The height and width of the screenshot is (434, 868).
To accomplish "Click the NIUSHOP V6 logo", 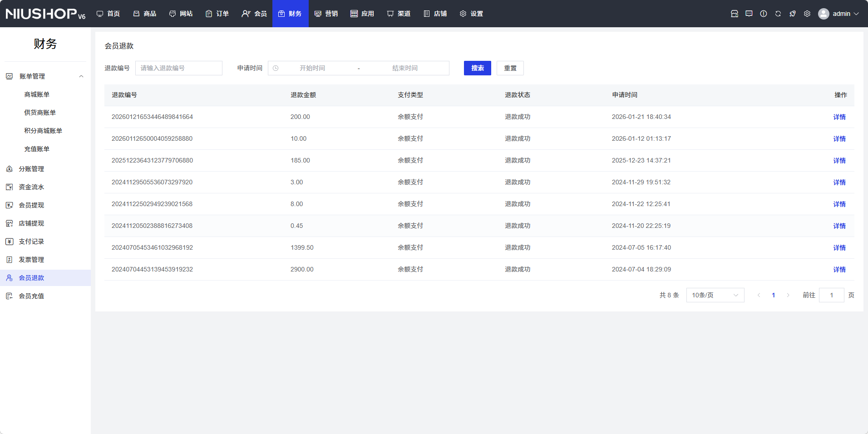I will tap(45, 14).
